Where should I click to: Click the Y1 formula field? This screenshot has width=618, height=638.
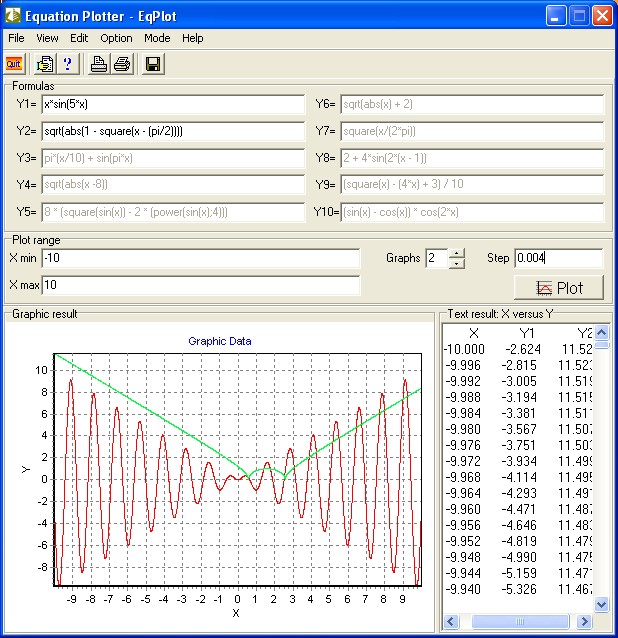(x=172, y=104)
